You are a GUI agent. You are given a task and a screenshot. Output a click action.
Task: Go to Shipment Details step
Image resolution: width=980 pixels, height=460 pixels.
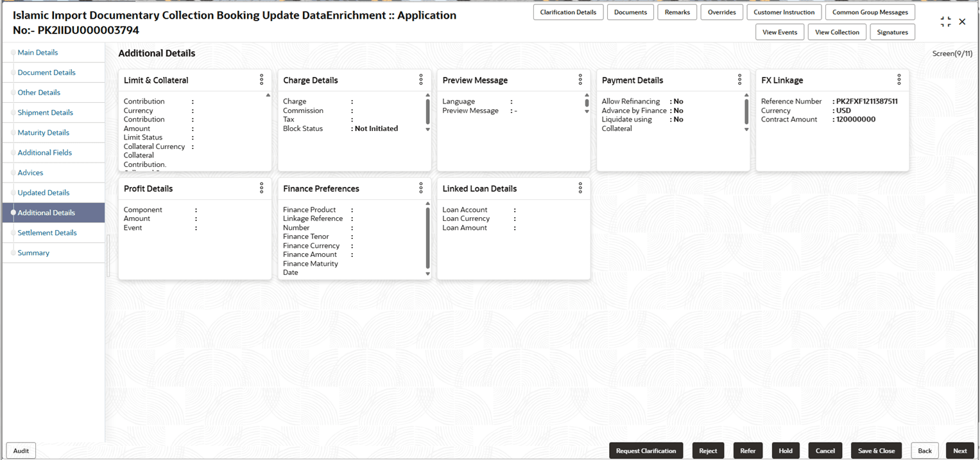click(x=45, y=112)
